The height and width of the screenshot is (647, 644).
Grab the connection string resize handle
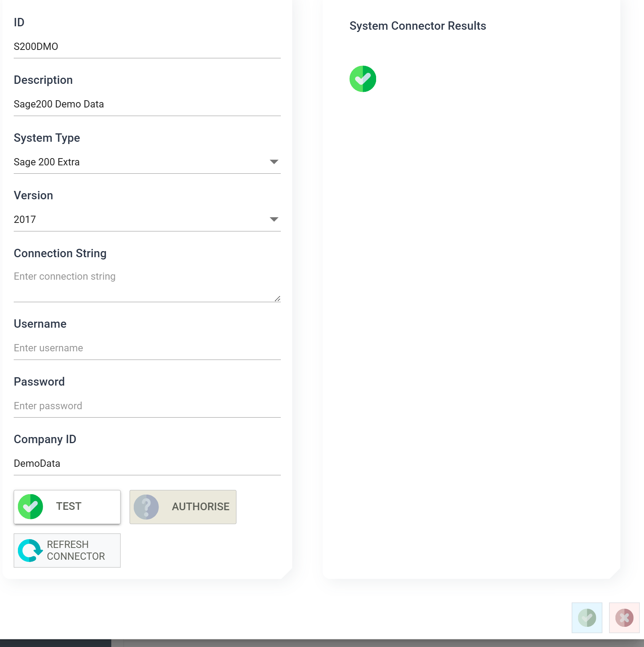pyautogui.click(x=277, y=298)
